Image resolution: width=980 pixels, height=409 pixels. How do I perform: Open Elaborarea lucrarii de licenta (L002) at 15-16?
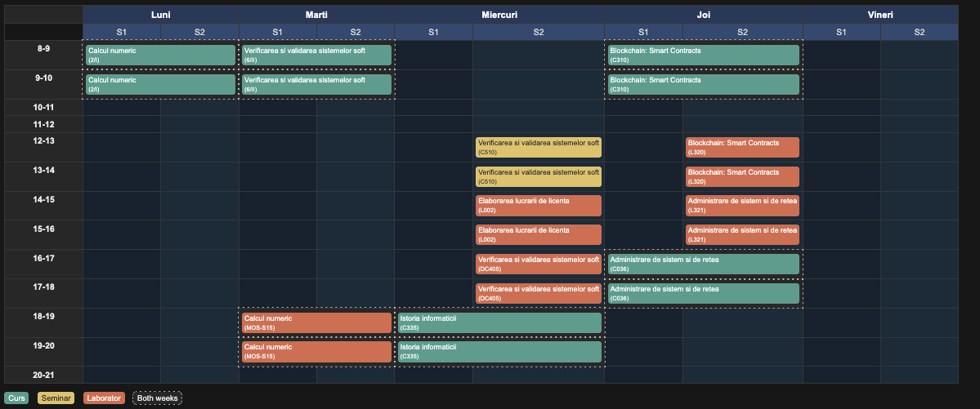tap(538, 235)
